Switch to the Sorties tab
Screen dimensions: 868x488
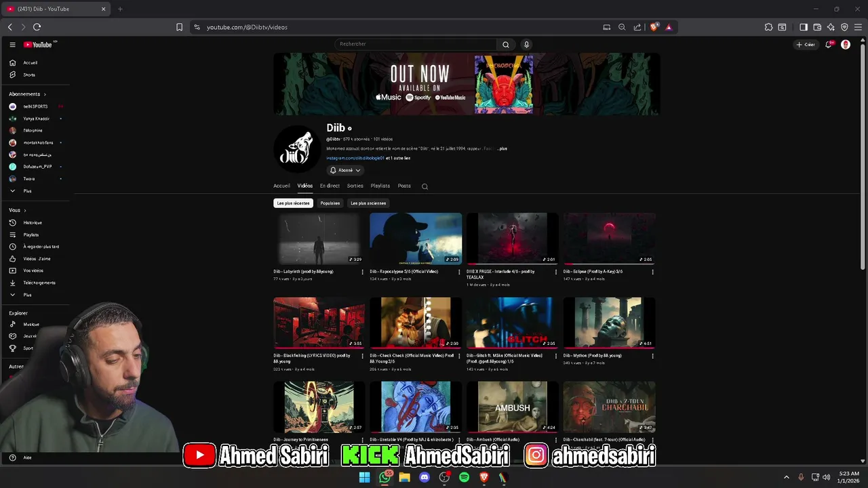tap(355, 186)
